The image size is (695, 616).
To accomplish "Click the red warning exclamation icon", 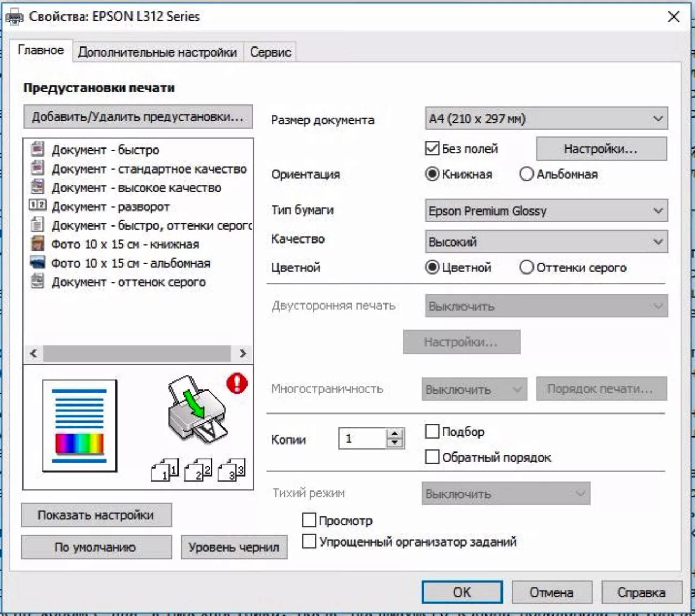I will tap(237, 383).
